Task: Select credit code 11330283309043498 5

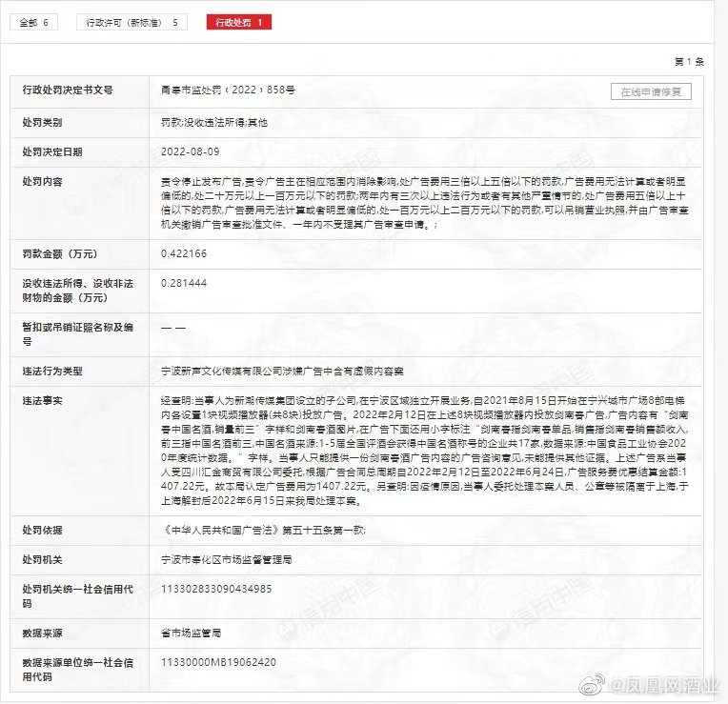Action: pyautogui.click(x=216, y=589)
